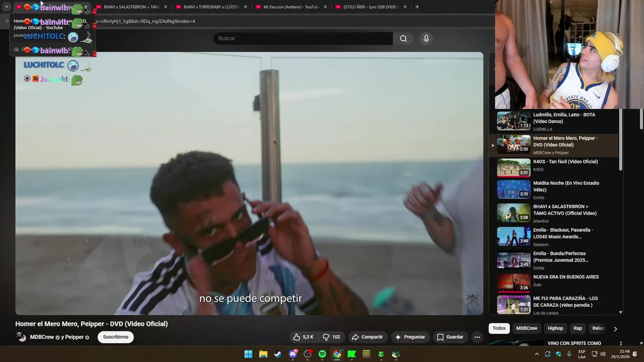644x362 pixels.
Task: Open tab search dropdown arrow
Action: pos(7,7)
